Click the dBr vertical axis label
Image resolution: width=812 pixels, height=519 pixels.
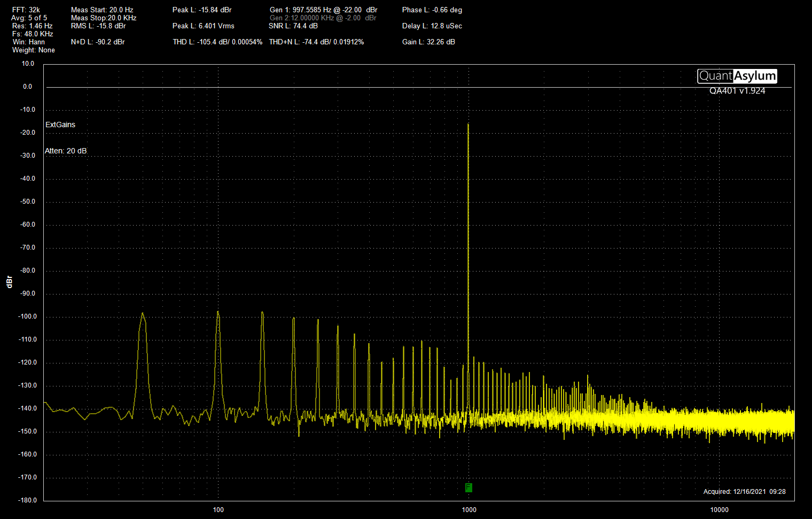point(9,282)
